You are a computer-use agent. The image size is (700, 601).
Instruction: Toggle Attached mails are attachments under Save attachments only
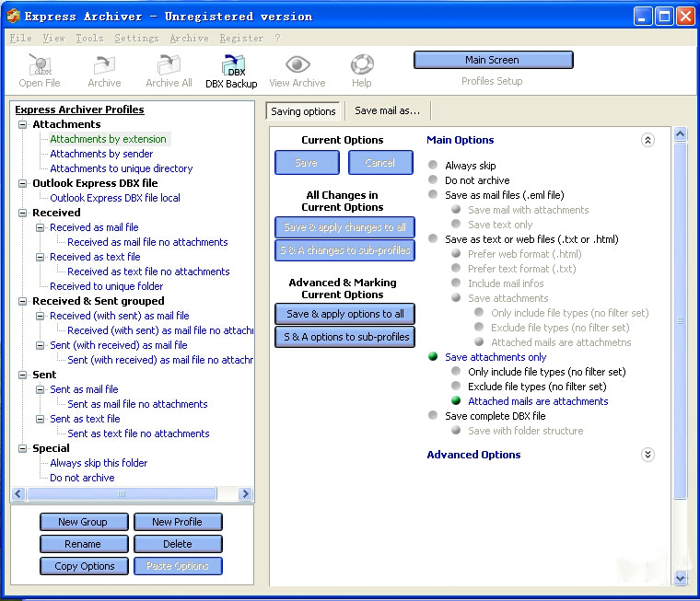[x=456, y=400]
